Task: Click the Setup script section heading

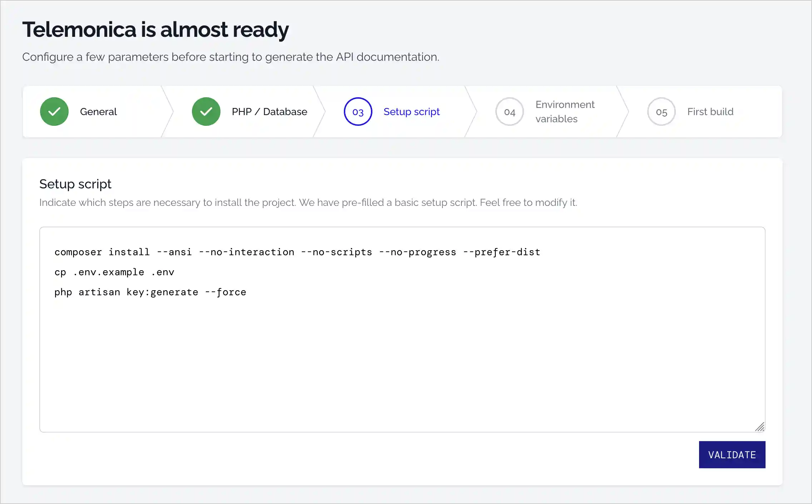Action: [x=75, y=184]
